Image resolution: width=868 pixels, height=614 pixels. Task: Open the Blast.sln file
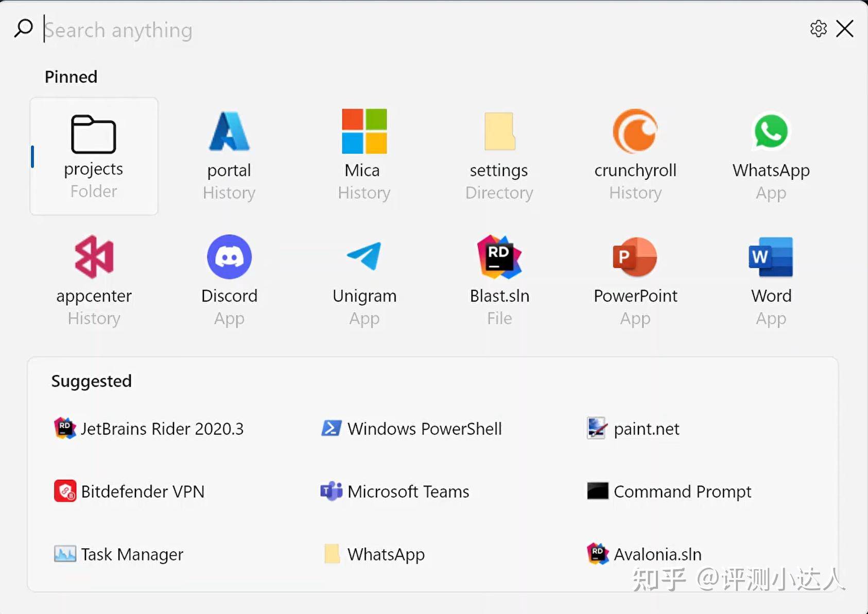click(x=499, y=281)
